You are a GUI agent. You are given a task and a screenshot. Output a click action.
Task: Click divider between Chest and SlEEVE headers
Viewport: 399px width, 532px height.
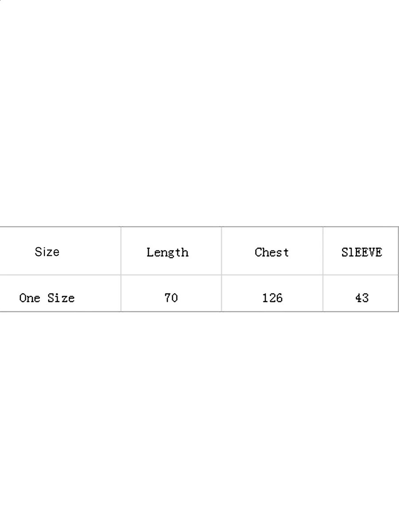point(323,251)
